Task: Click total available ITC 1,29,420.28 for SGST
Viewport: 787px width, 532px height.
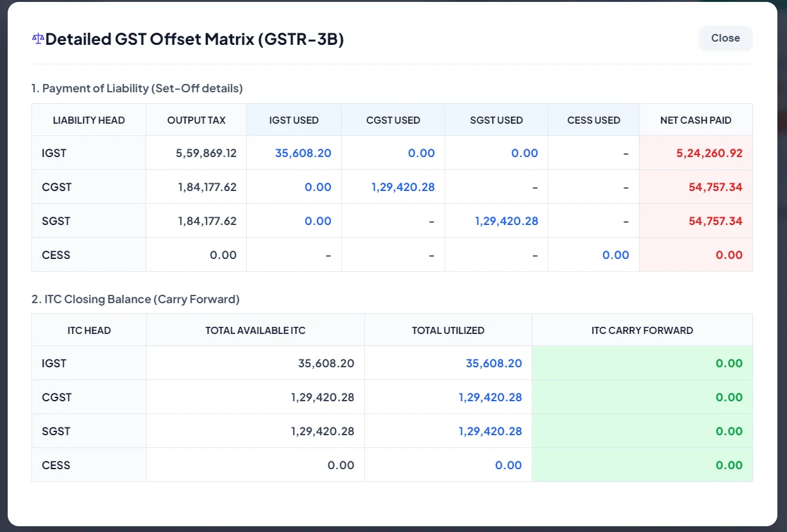Action: pos(323,431)
